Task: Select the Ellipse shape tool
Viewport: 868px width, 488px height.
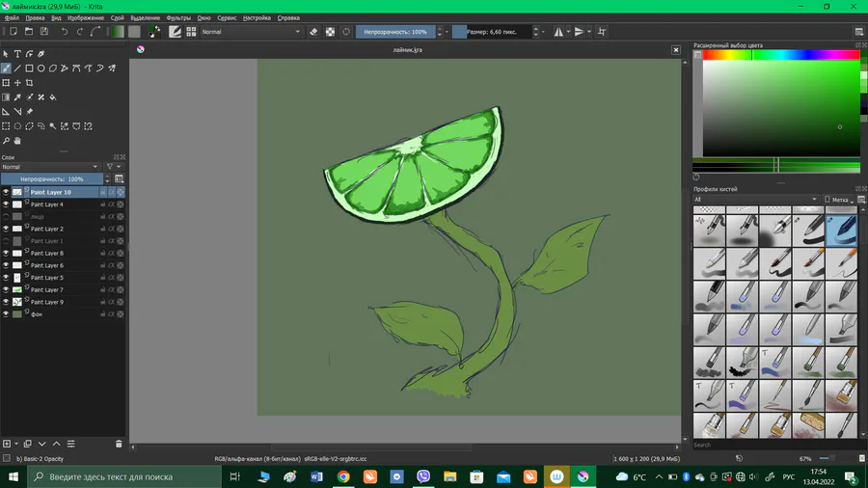Action: 41,68
